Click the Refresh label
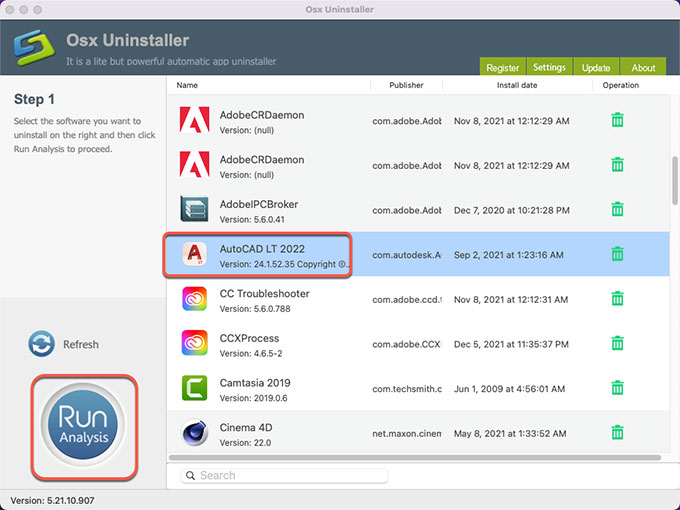This screenshot has height=510, width=680. coord(81,344)
